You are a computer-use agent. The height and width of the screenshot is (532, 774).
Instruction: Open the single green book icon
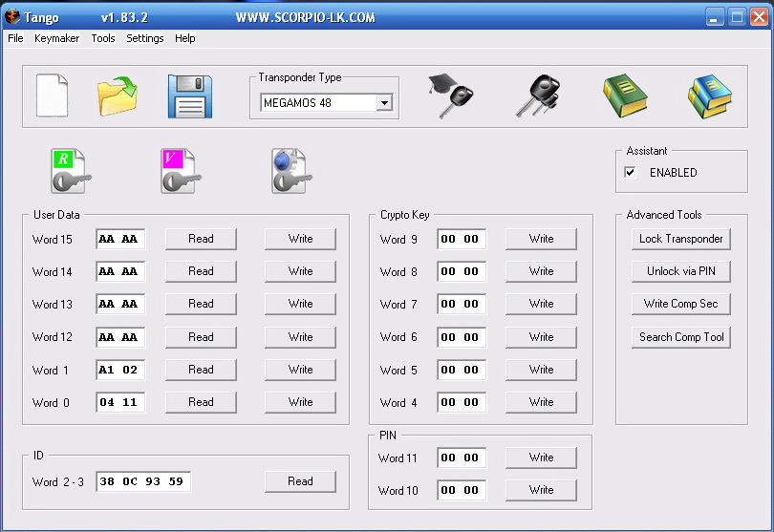coord(625,96)
